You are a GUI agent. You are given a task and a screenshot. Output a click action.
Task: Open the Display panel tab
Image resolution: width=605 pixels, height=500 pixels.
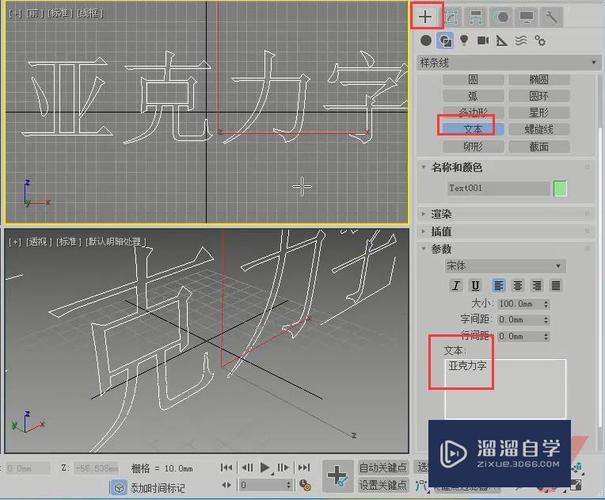(x=527, y=17)
